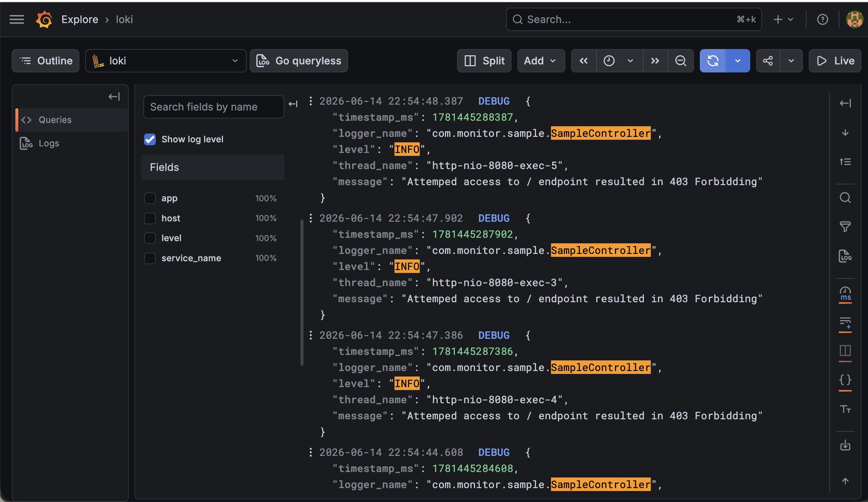This screenshot has height=502, width=868.
Task: Click the loki breadcrumb
Action: 124,19
